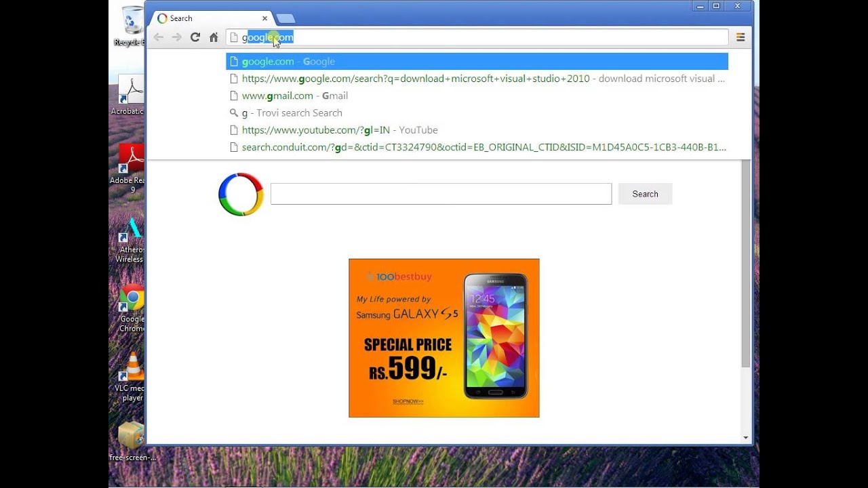Viewport: 868px width, 488px height.
Task: Click the browser forward arrow
Action: point(177,37)
